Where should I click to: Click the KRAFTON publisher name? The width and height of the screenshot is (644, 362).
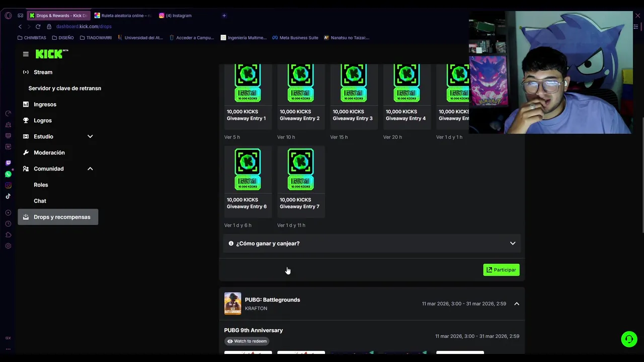tap(256, 309)
